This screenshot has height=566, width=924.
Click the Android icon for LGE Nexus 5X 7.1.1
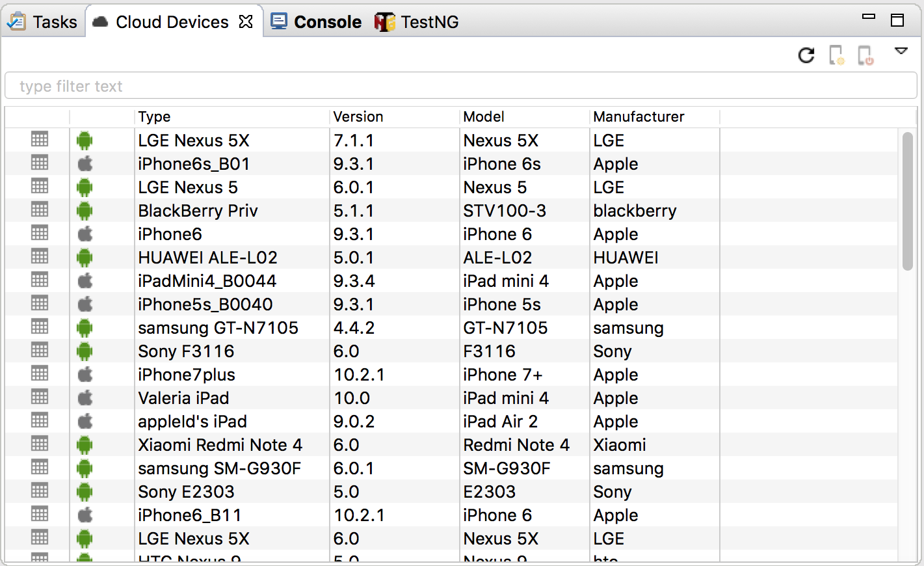(85, 141)
